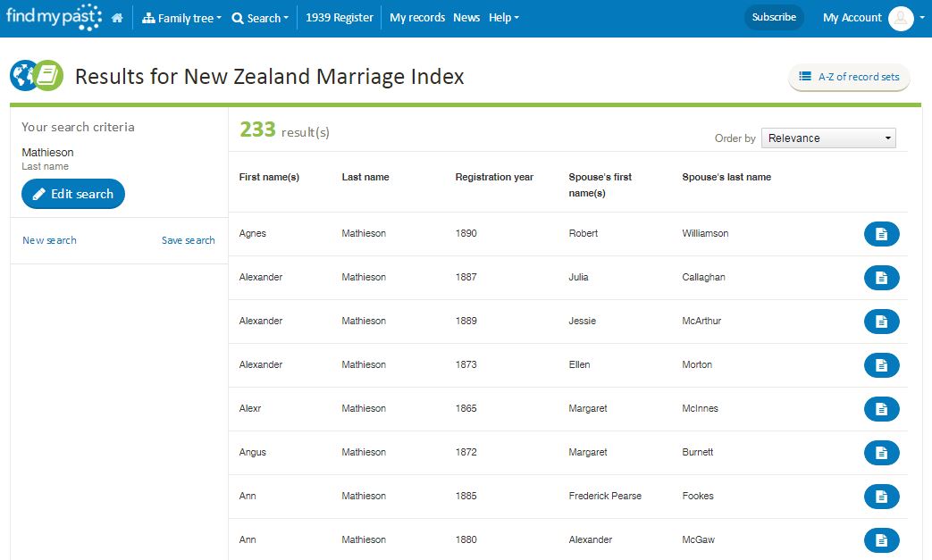Start a New search
932x560 pixels.
pyautogui.click(x=49, y=240)
